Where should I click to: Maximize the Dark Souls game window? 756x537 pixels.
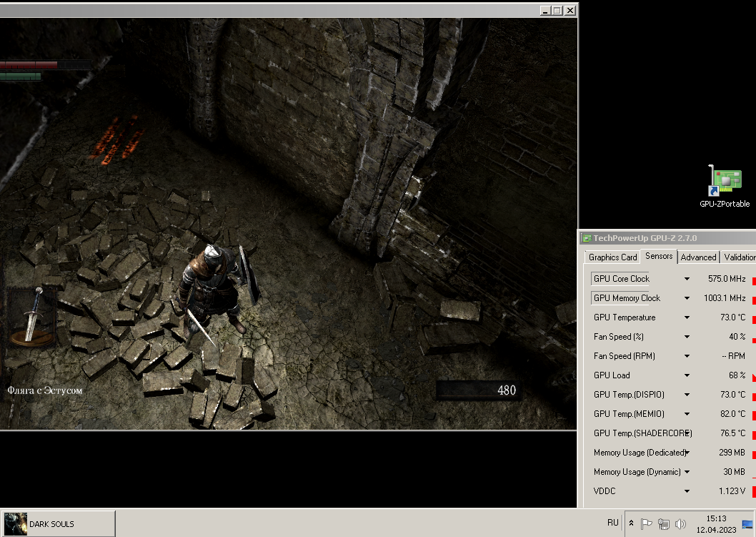557,10
